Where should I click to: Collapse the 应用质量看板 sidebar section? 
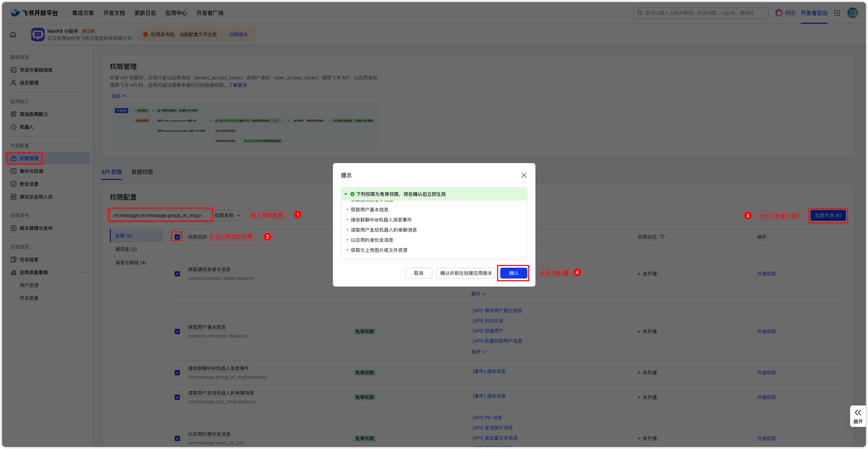pos(83,272)
